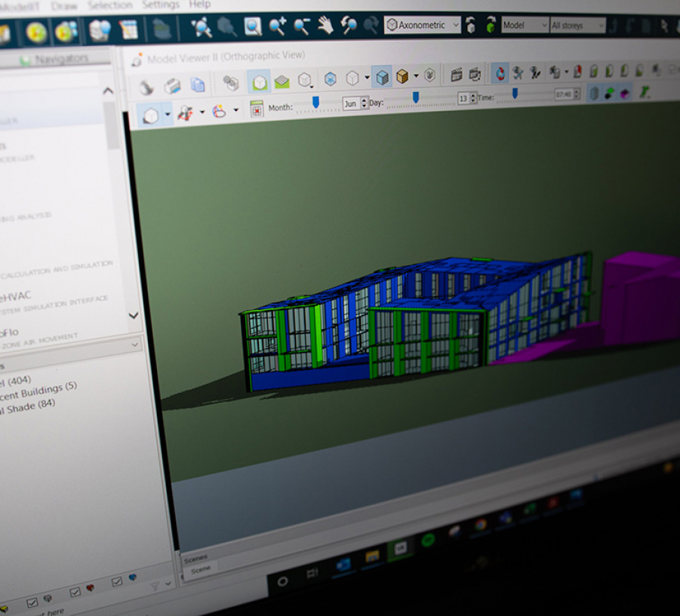Click the Zoom in magnifier icon
Screen dimensions: 680x616
click(277, 26)
